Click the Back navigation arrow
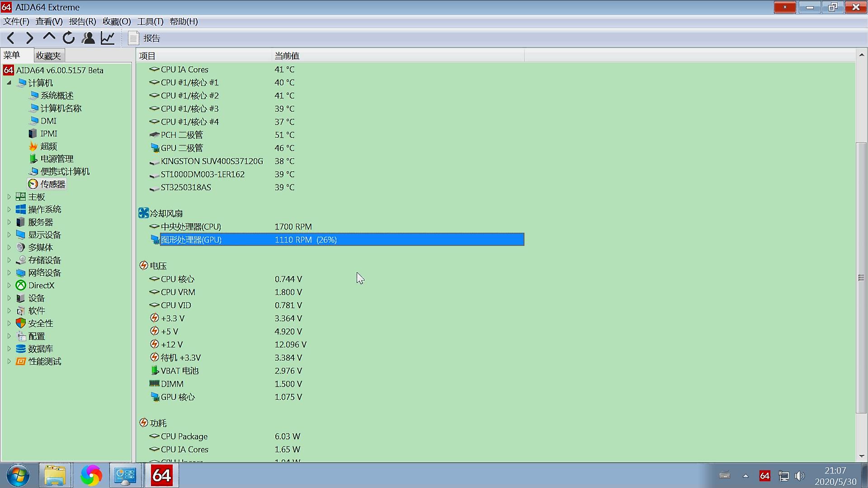 coord(11,38)
